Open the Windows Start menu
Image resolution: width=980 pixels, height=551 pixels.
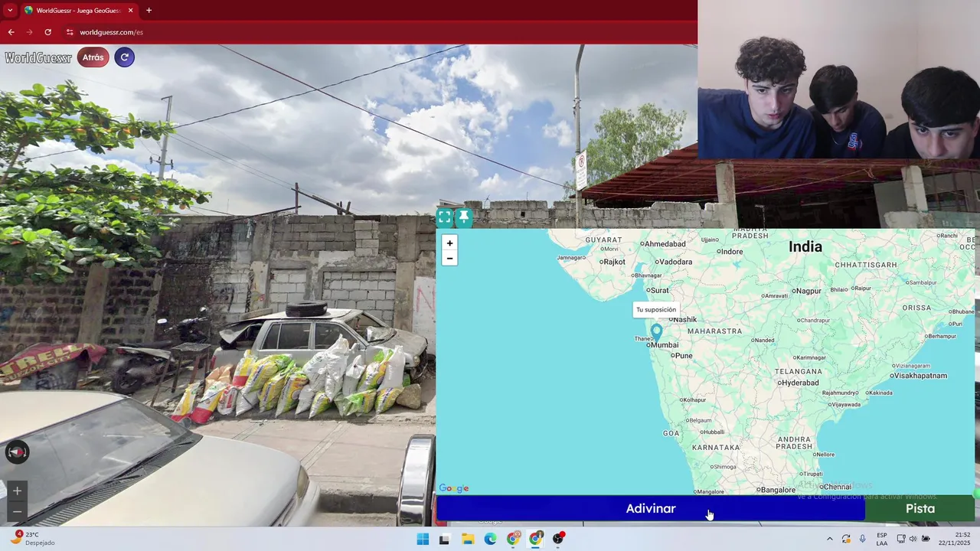pos(423,539)
